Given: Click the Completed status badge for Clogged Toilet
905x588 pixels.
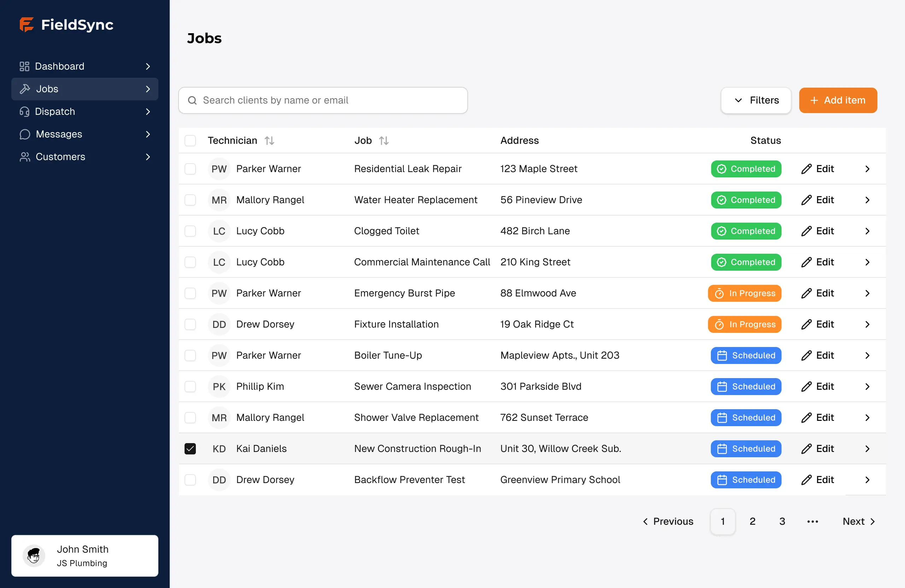Looking at the screenshot, I should (x=746, y=231).
